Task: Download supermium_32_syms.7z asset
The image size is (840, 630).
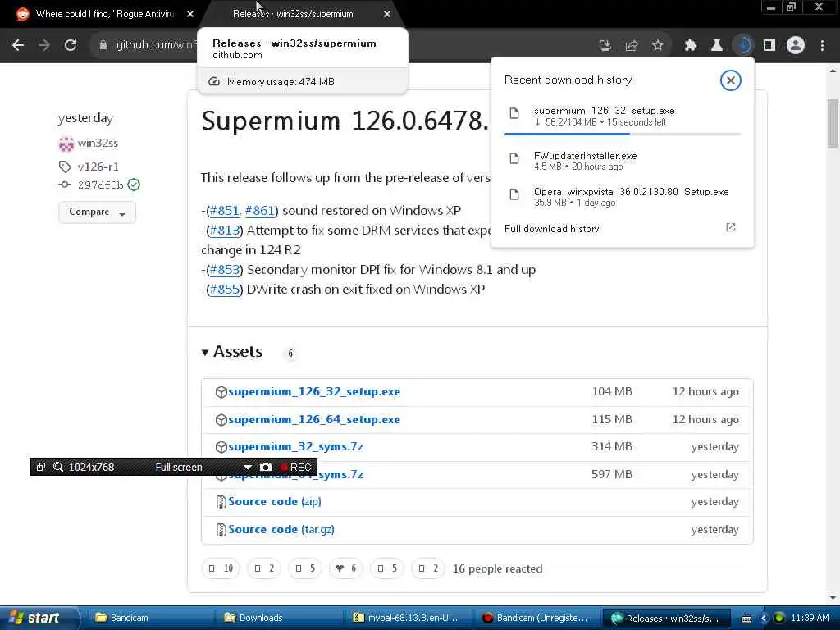Action: coord(295,447)
